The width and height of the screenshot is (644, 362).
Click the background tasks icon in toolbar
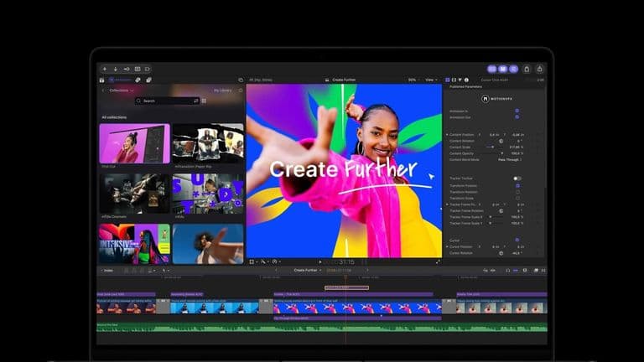pyautogui.click(x=138, y=69)
